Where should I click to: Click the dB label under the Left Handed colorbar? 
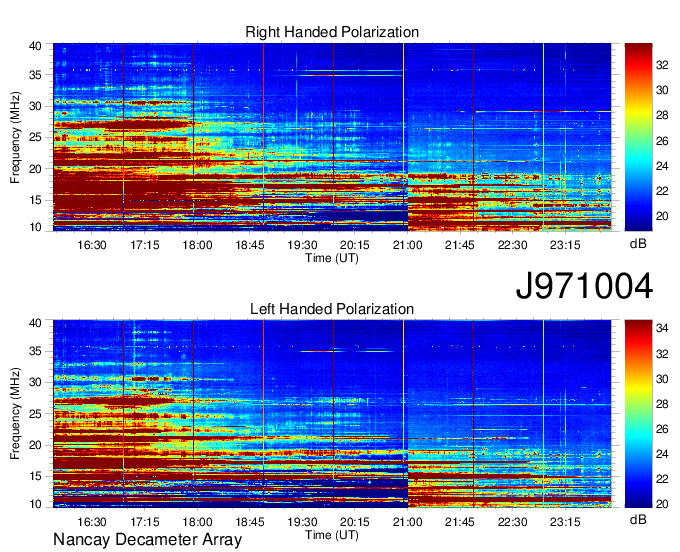[638, 519]
